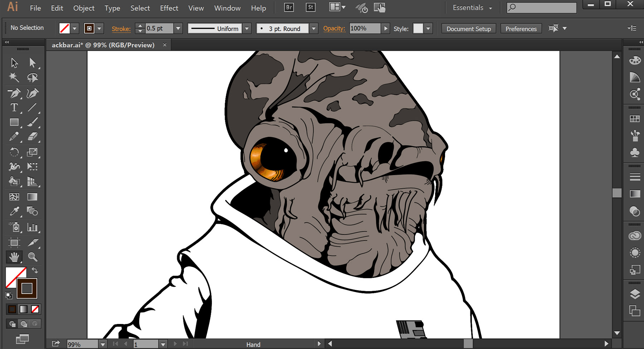The height and width of the screenshot is (349, 644).
Task: Activate the Type tool
Action: [x=14, y=107]
